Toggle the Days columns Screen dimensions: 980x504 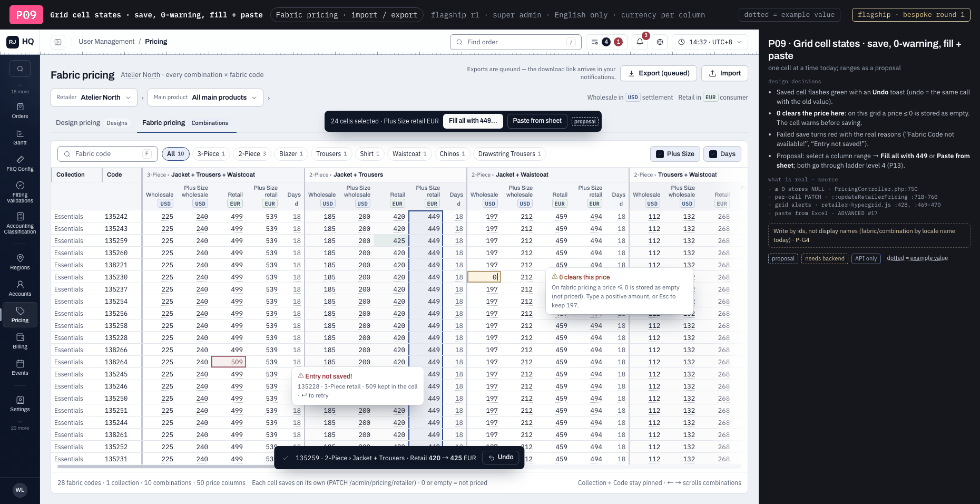click(722, 154)
